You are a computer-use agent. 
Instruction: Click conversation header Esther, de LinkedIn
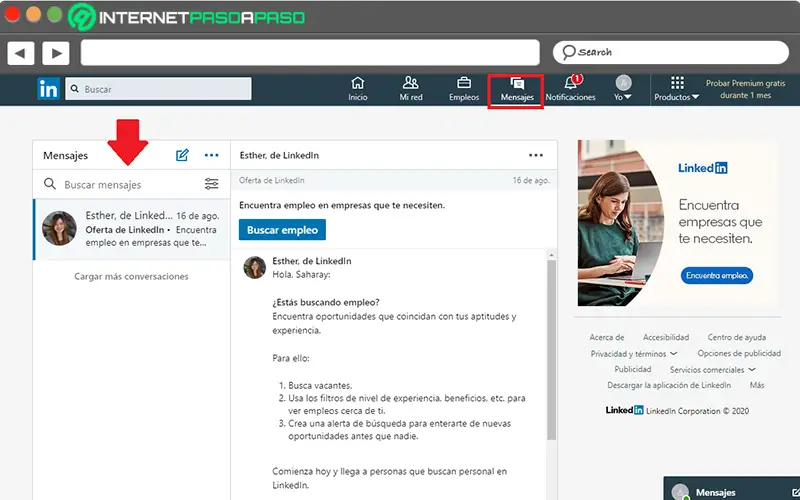click(x=279, y=155)
